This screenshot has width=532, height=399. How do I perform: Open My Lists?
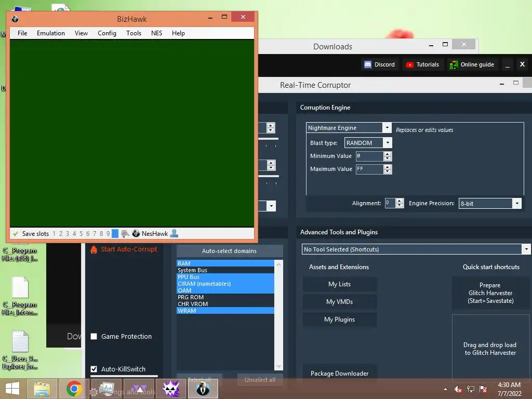(x=339, y=284)
